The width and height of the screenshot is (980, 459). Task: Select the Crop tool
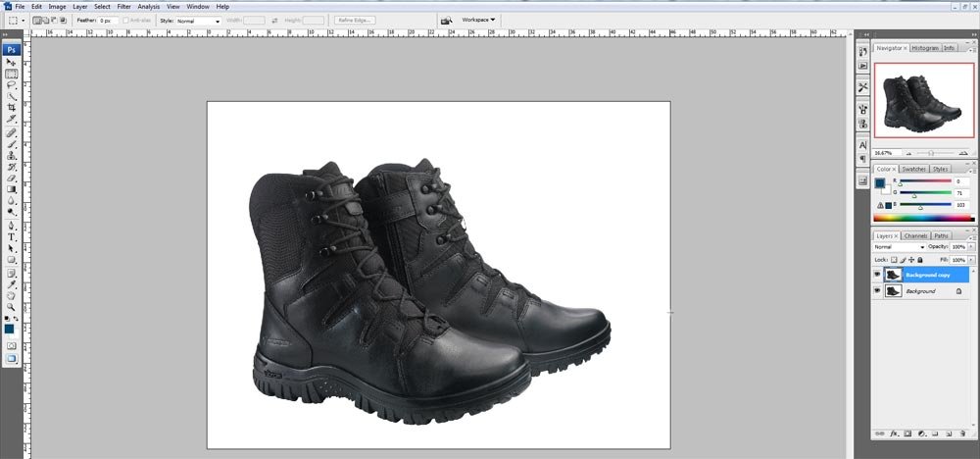click(x=11, y=108)
